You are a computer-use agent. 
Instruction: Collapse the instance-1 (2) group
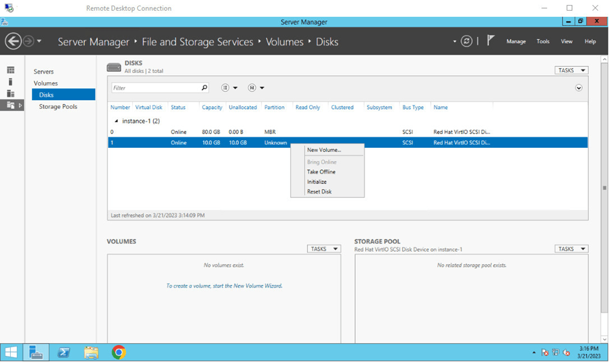[x=116, y=121]
